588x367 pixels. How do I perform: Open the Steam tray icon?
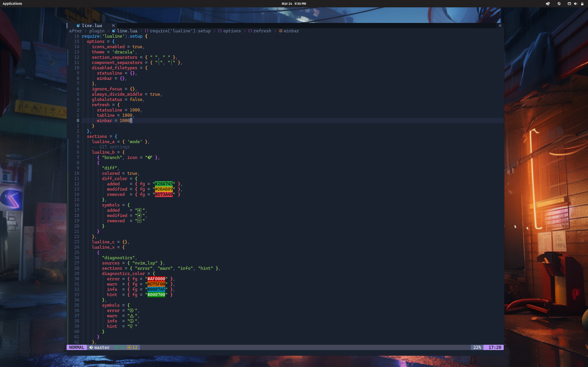click(x=559, y=4)
